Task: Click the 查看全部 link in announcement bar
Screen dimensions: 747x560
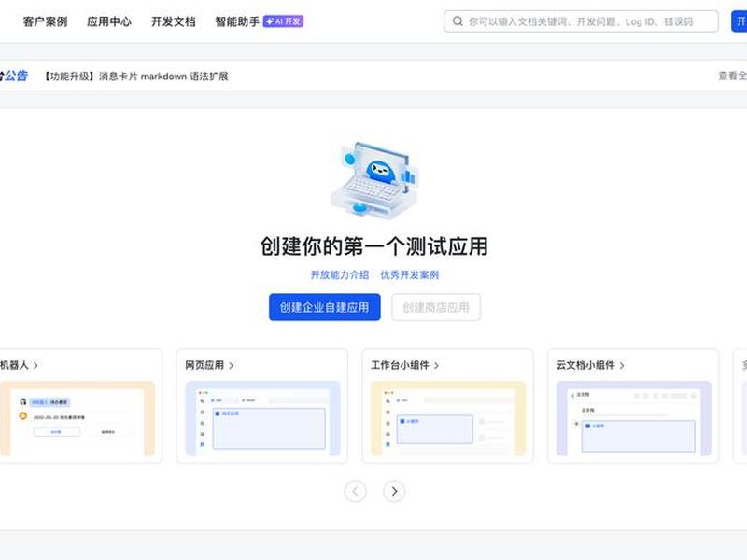Action: coord(733,76)
